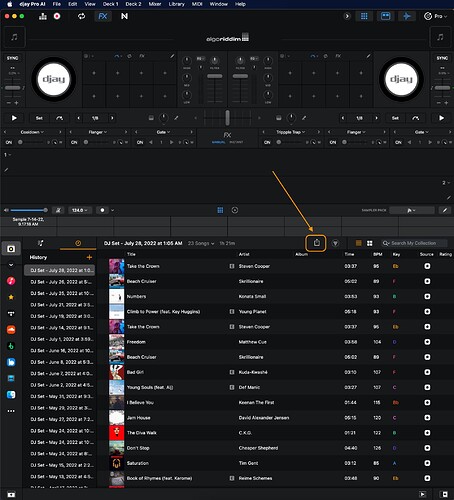454x500 pixels.
Task: Switch to the grid view icon in the library
Action: coord(370,243)
